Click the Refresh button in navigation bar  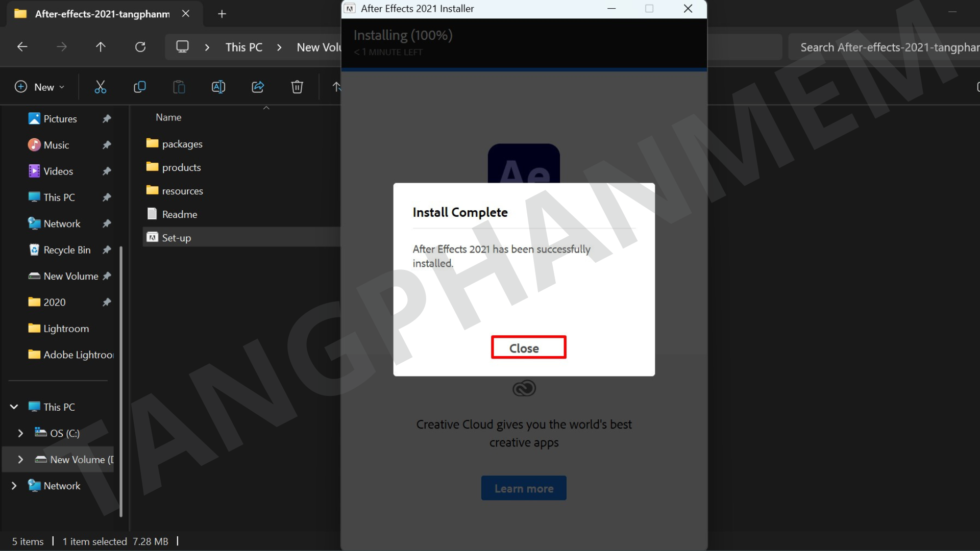[140, 47]
